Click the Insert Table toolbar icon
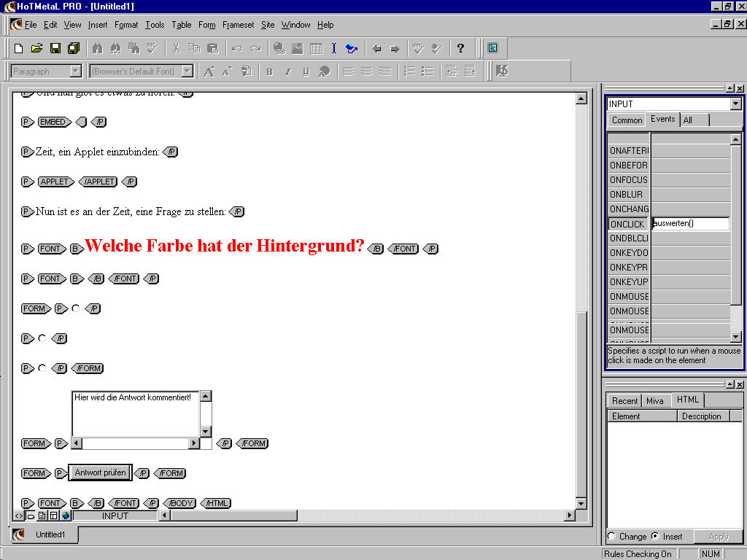747x560 pixels. [x=316, y=49]
